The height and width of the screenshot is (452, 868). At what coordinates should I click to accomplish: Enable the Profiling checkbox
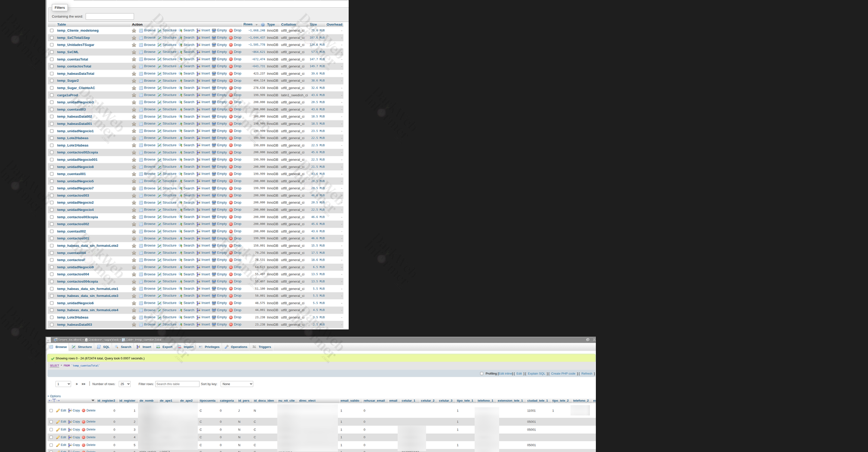482,374
